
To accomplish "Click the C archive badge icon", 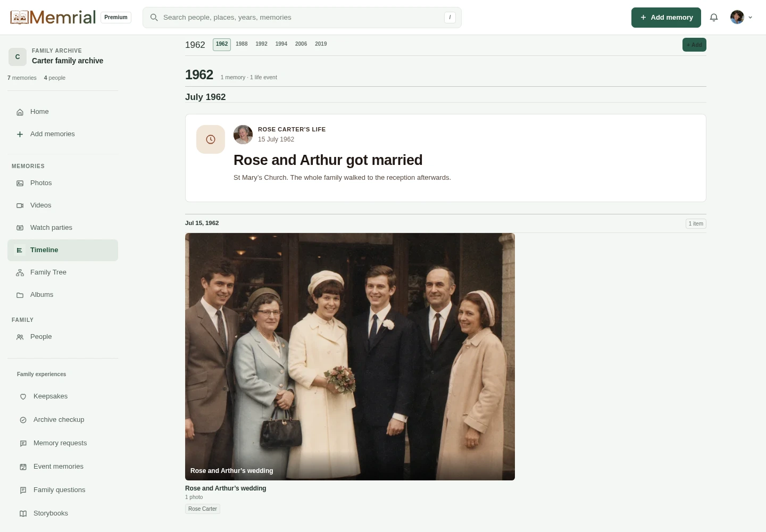I will coord(18,57).
